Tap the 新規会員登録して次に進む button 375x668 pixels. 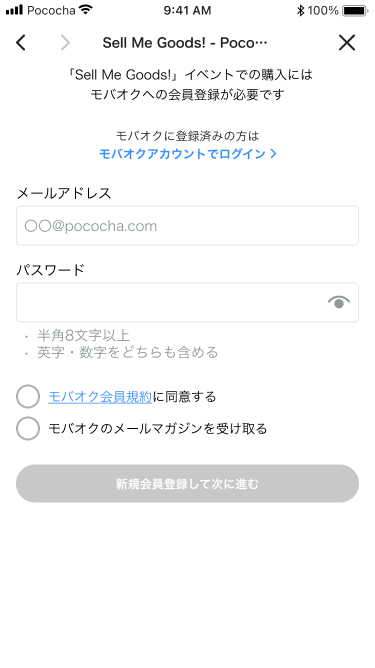click(x=188, y=484)
